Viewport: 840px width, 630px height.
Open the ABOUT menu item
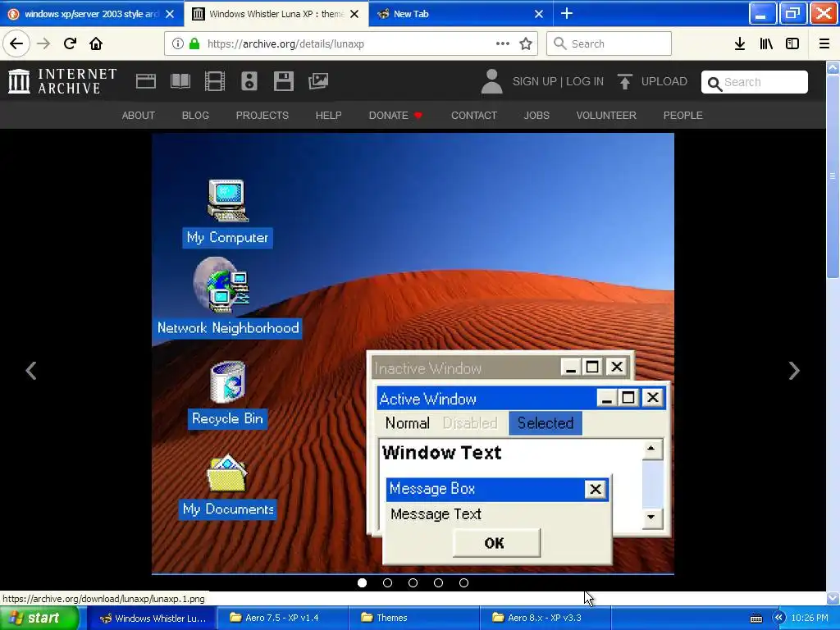tap(138, 115)
